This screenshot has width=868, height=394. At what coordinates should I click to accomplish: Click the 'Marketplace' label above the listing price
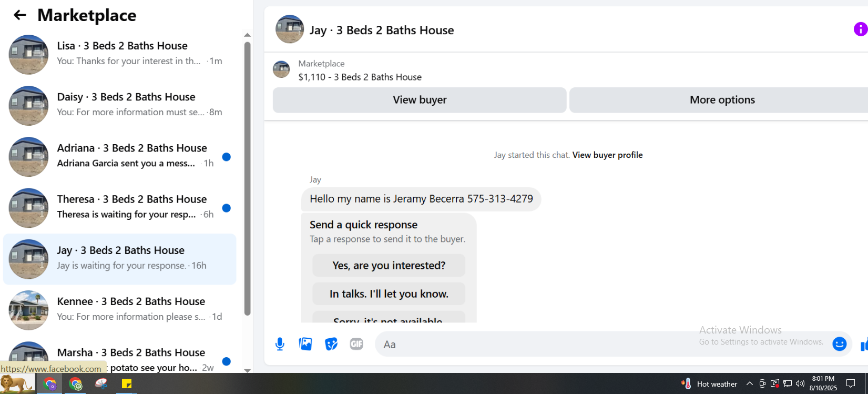click(321, 63)
